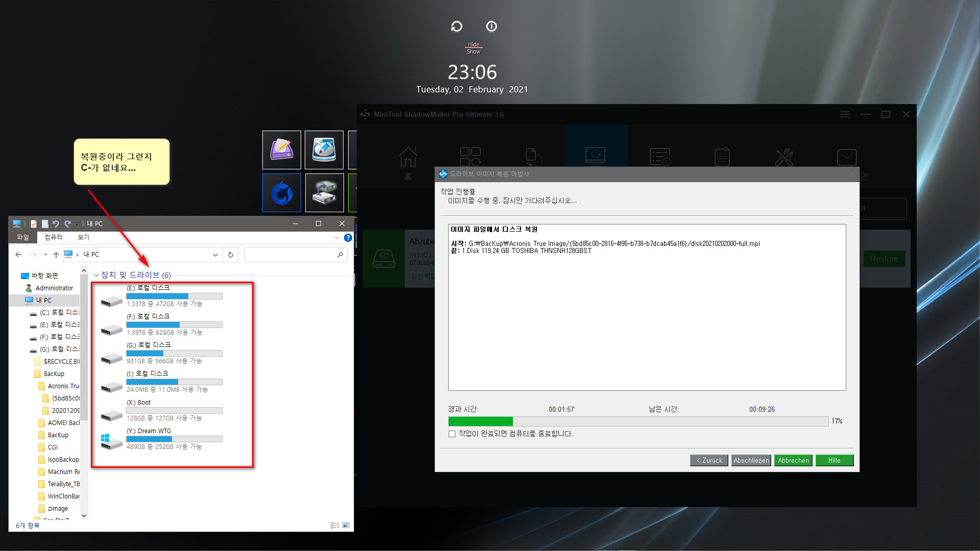Enable shutdown computer when operation completes checkbox
The height and width of the screenshot is (551, 980).
coord(452,434)
